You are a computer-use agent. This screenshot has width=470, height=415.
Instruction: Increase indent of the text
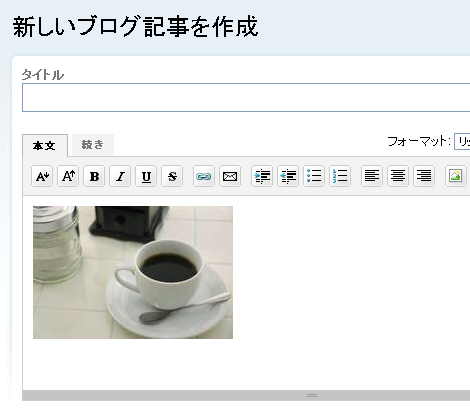point(262,176)
